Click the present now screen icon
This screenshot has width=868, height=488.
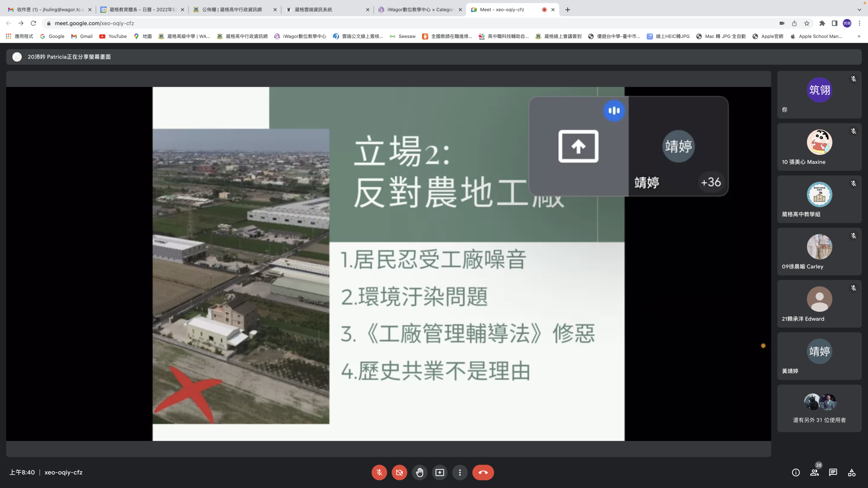point(440,472)
